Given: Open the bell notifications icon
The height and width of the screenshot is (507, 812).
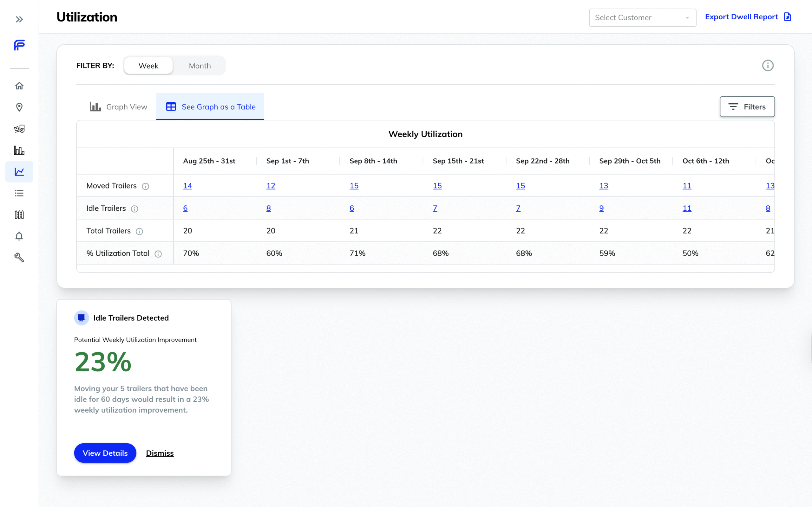Looking at the screenshot, I should pos(19,236).
